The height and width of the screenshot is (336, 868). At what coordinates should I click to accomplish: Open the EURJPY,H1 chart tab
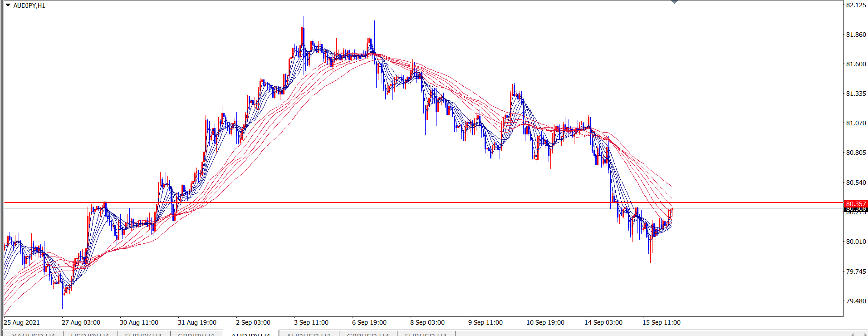(x=143, y=334)
